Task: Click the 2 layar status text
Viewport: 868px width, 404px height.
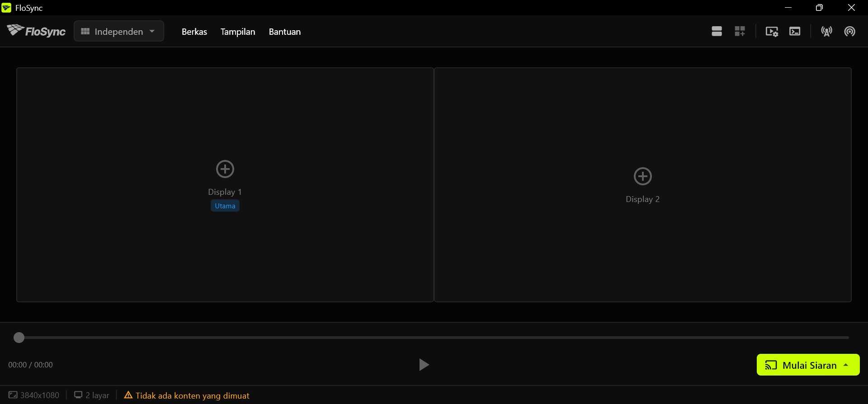Action: [x=98, y=395]
